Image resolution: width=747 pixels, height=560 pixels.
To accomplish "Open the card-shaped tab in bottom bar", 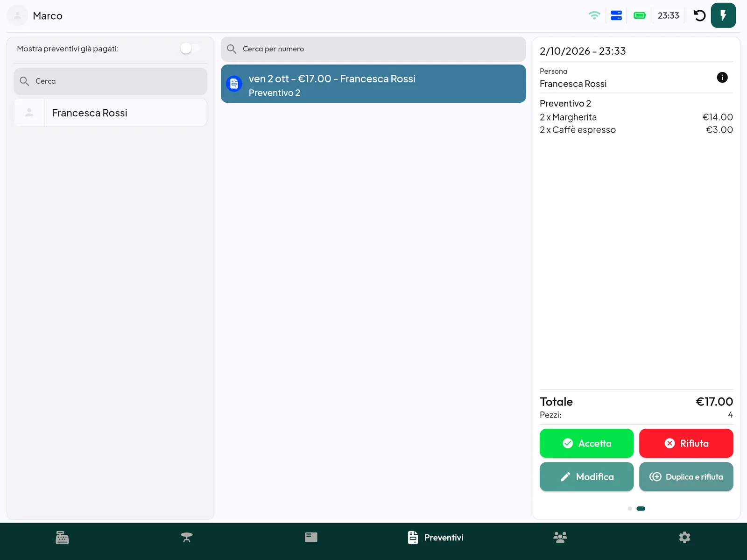I will point(311,538).
